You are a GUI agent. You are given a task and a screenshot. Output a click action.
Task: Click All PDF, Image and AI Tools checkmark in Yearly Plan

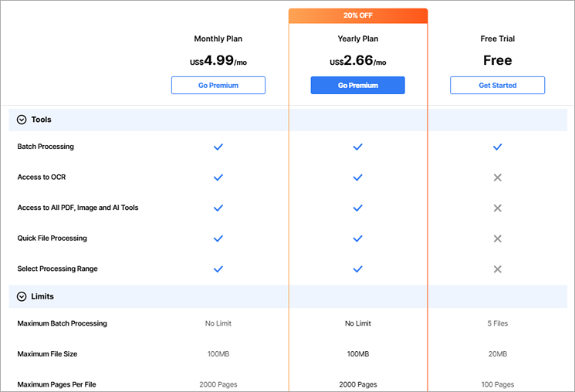tap(357, 208)
